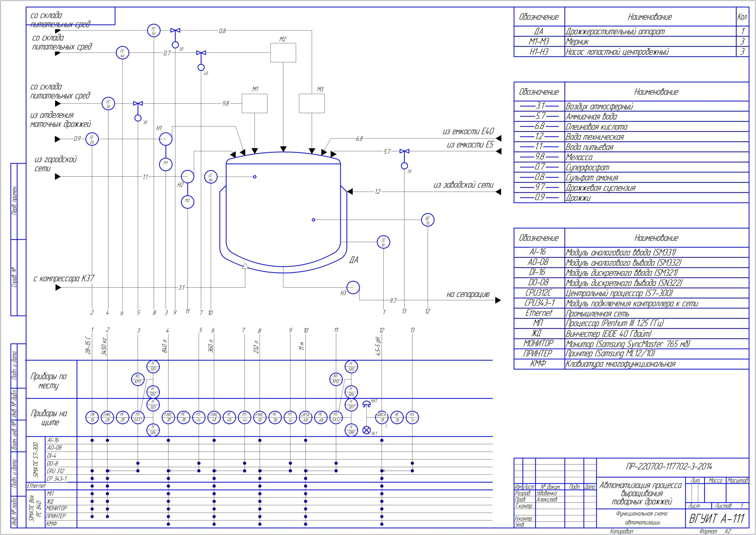Select 'Насос лопастной центробежный' table cell
Screen dimensions: 756x535
[x=617, y=52]
